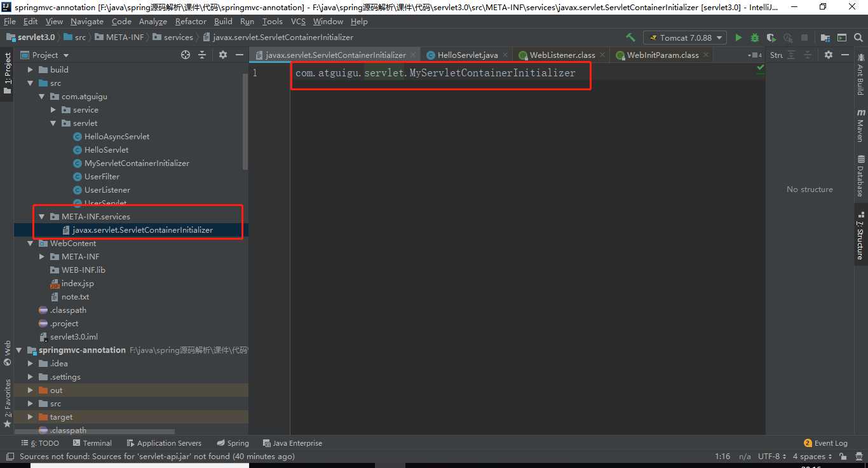Screen dimensions: 868x468
Task: Switch to the WebInitParam.class tab
Action: click(662, 55)
